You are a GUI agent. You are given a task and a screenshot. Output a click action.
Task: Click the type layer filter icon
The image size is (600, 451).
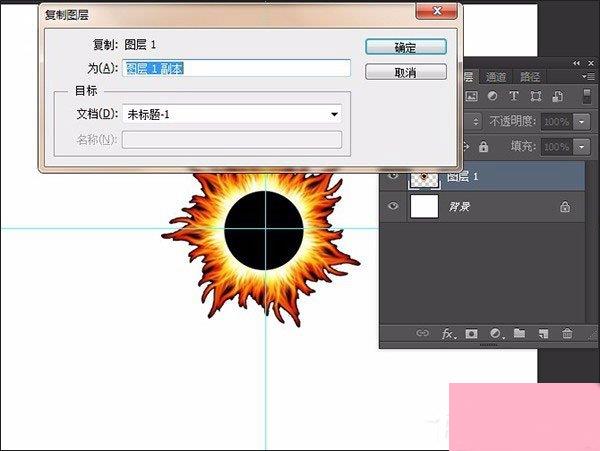tap(514, 96)
